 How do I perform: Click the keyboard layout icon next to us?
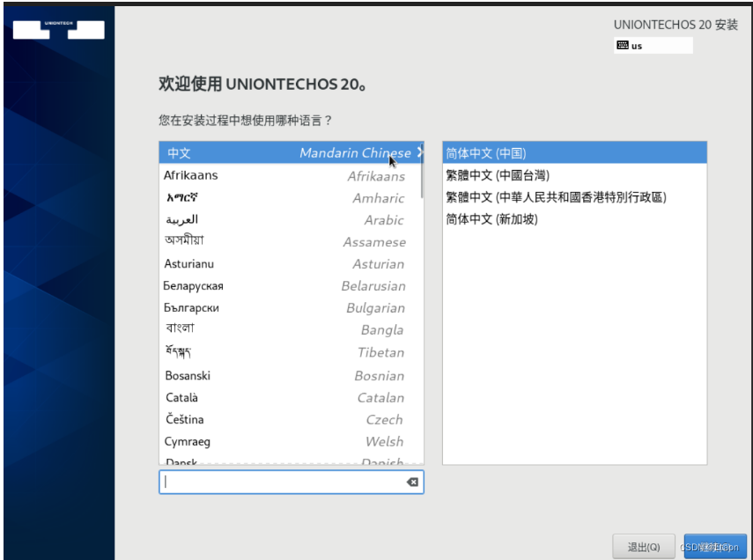click(623, 45)
